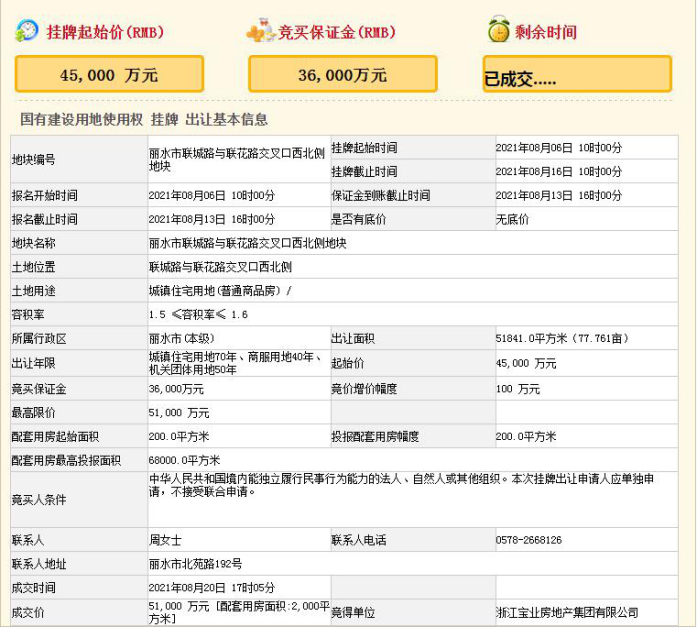Click the winning bidder 浙江宝业房地产集团有限公司
The image size is (698, 627).
[x=566, y=612]
